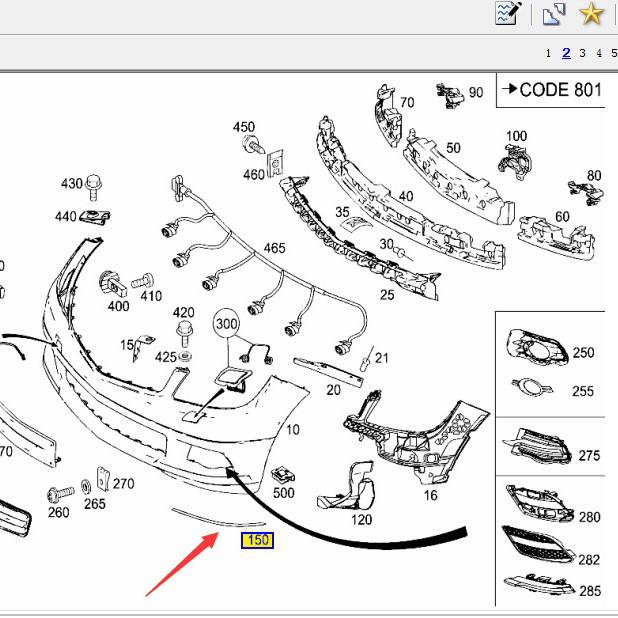The image size is (618, 618).
Task: Select the part 282 mesh grille image
Action: pos(534,546)
